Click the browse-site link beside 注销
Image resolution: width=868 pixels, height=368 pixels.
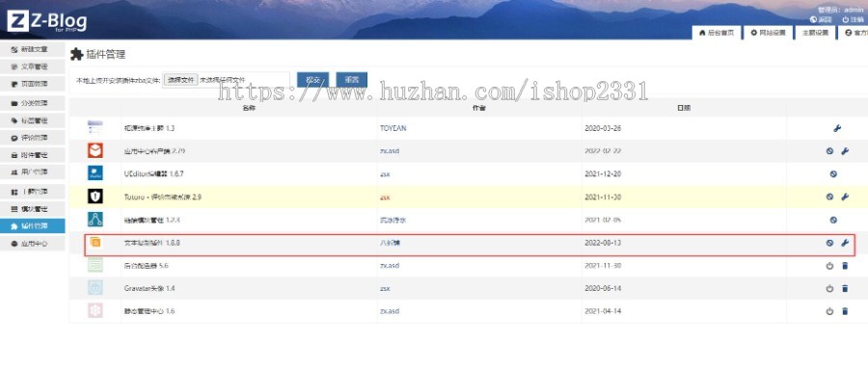pyautogui.click(x=821, y=19)
